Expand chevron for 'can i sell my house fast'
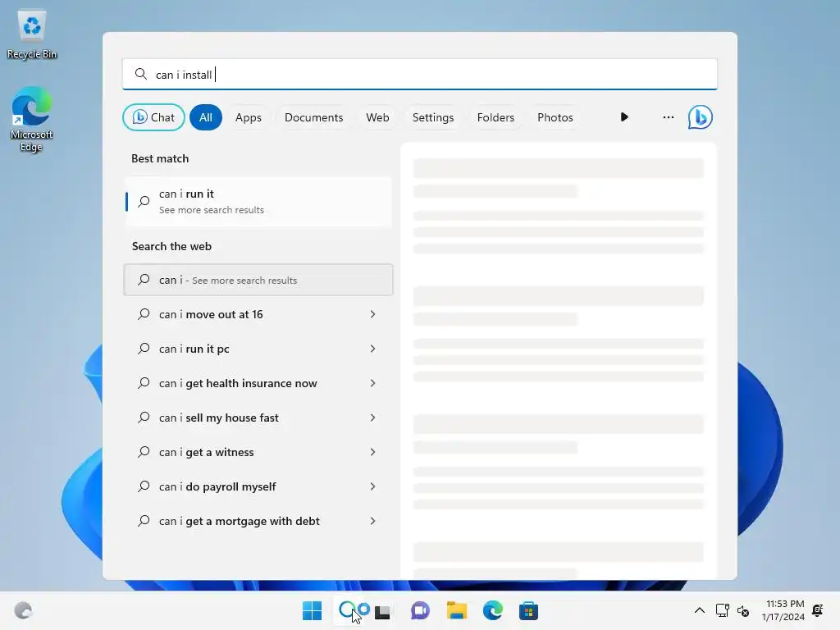Image resolution: width=840 pixels, height=630 pixels. [372, 418]
